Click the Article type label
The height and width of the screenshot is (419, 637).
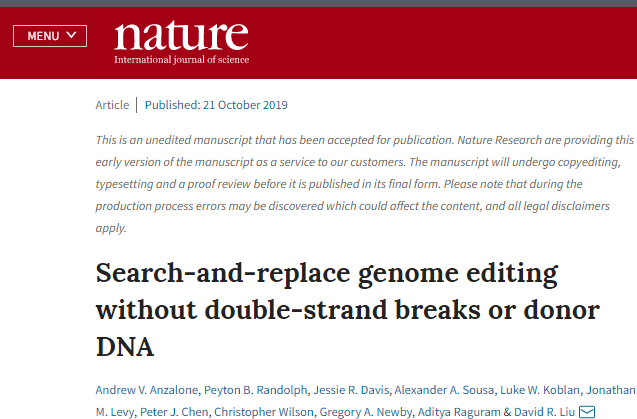click(x=112, y=105)
